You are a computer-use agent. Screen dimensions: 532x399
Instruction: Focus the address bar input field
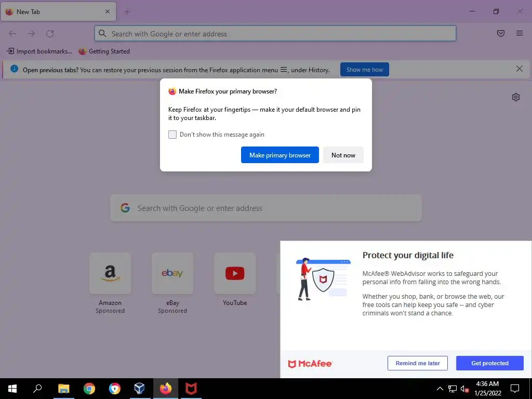tap(275, 34)
